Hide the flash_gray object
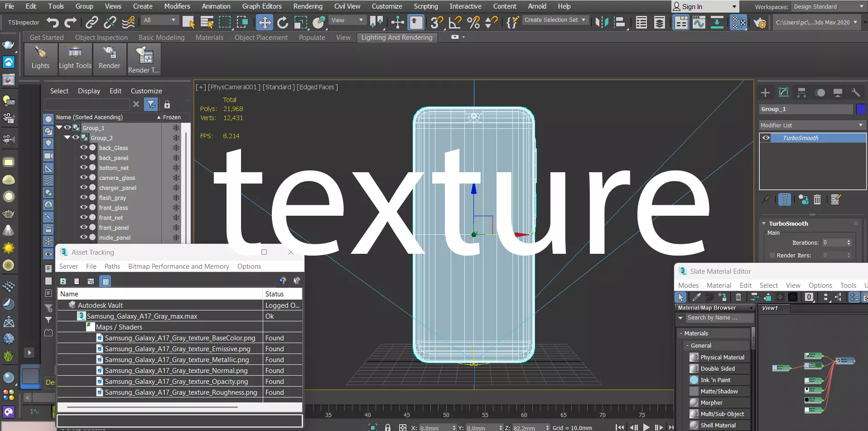 [x=84, y=197]
